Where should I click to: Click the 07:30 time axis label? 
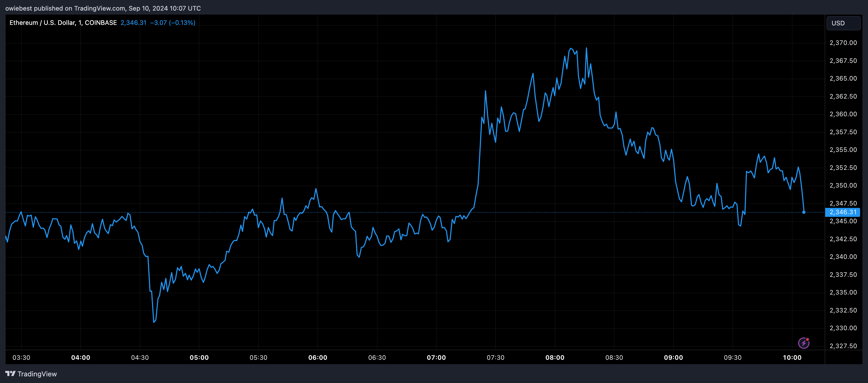(496, 357)
